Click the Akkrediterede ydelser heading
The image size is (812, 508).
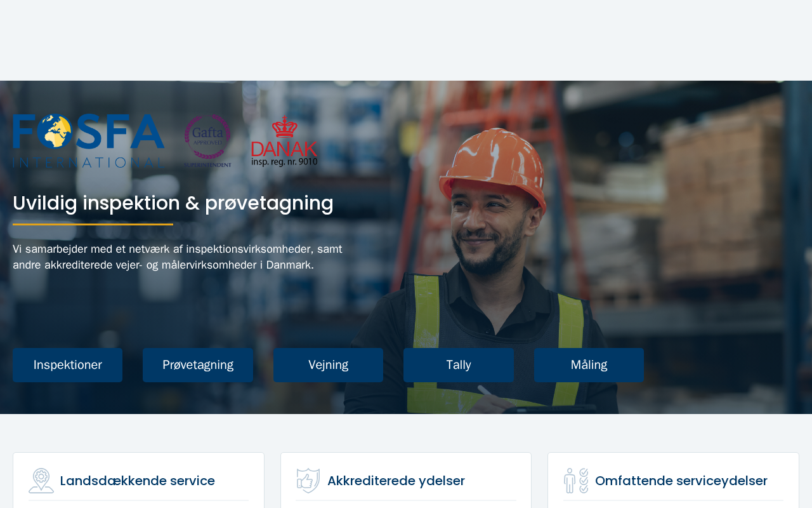[396, 481]
